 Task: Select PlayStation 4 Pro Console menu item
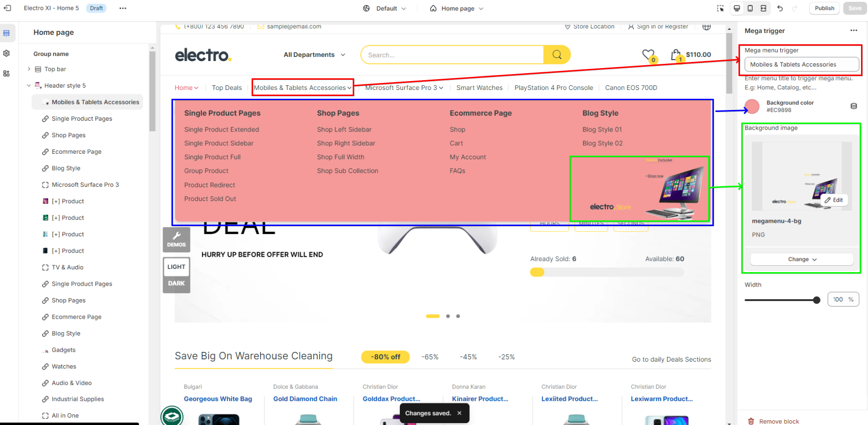(x=554, y=88)
